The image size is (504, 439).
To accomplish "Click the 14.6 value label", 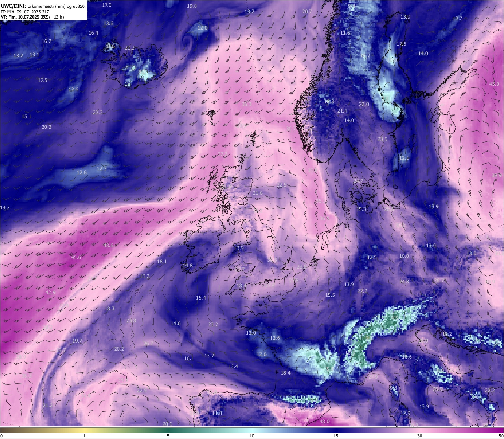I will pyautogui.click(x=176, y=324).
